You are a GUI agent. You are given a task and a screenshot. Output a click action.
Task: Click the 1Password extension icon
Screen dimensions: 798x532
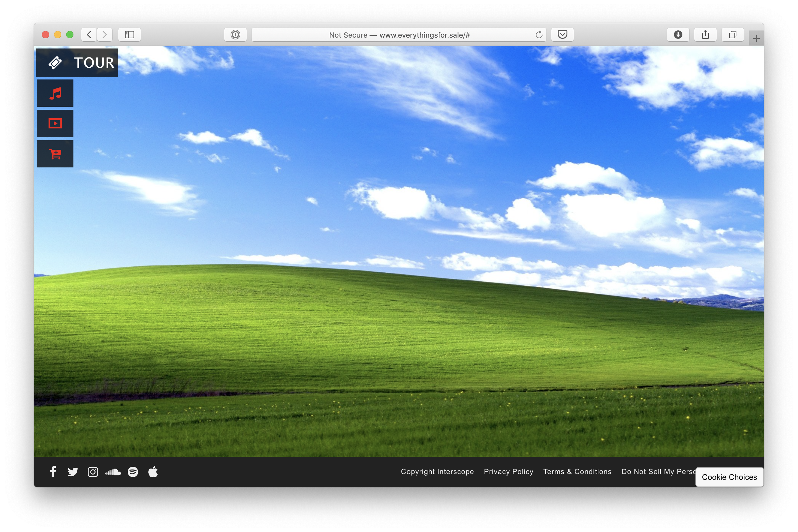(235, 35)
